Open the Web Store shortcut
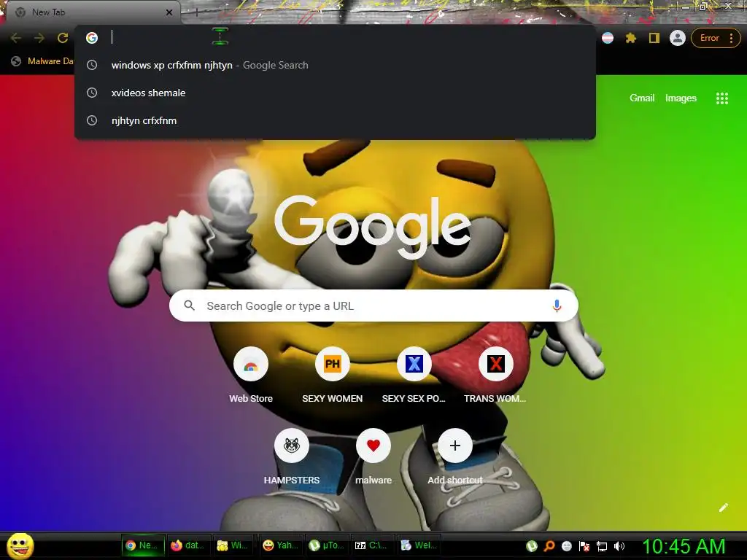 tap(251, 375)
